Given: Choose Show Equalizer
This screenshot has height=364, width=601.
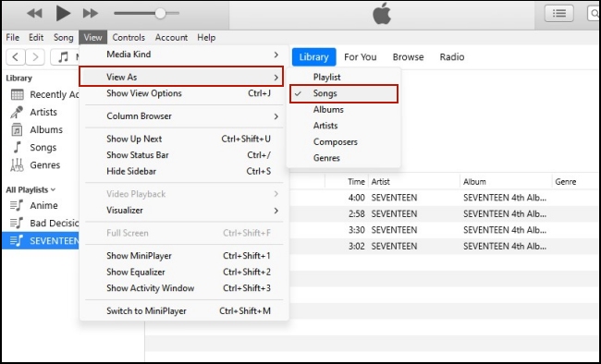Looking at the screenshot, I should pos(184,272).
